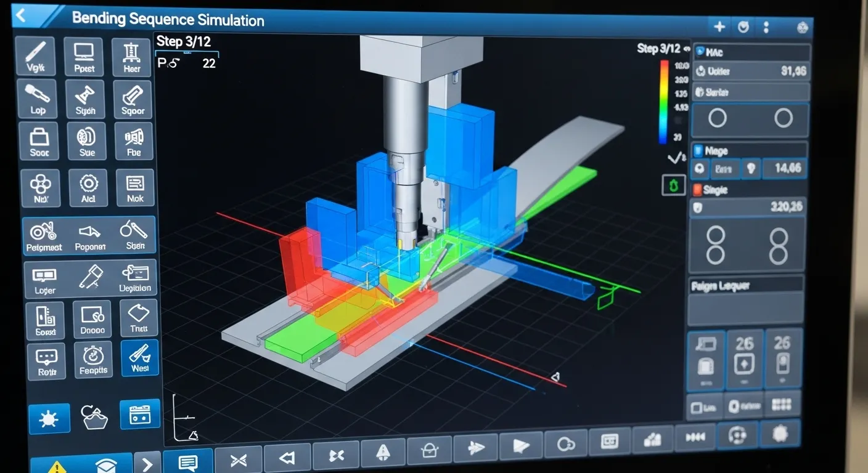Click the back arrow beside Bending Sequence Simulation
The image size is (868, 473).
click(x=21, y=15)
